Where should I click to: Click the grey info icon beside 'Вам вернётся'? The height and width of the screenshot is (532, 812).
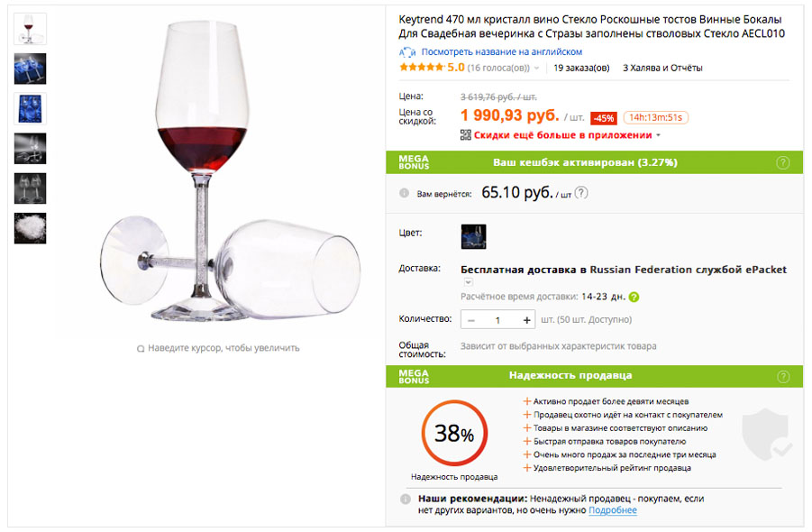(x=405, y=193)
